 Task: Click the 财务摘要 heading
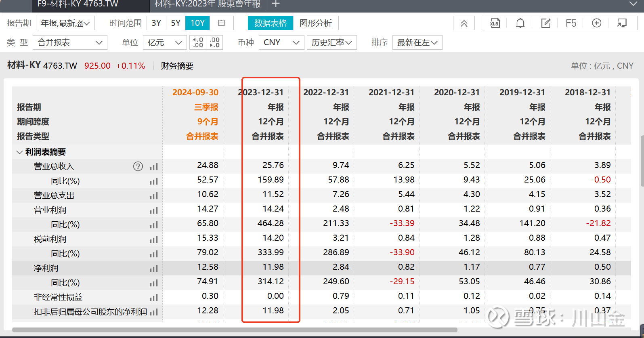[x=177, y=66]
